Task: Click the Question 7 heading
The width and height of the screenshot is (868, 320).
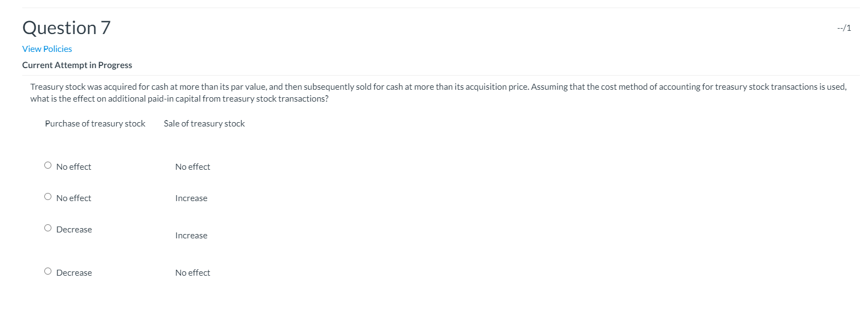Action: [x=66, y=27]
